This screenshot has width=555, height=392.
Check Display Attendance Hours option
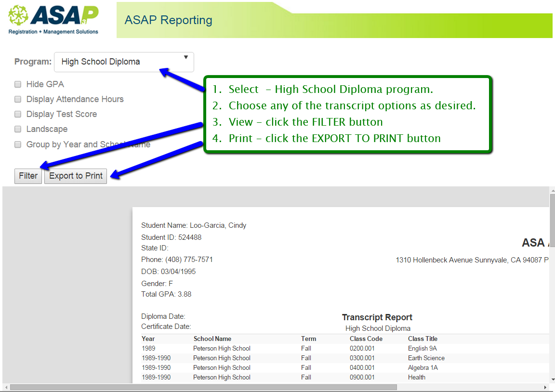pyautogui.click(x=18, y=99)
